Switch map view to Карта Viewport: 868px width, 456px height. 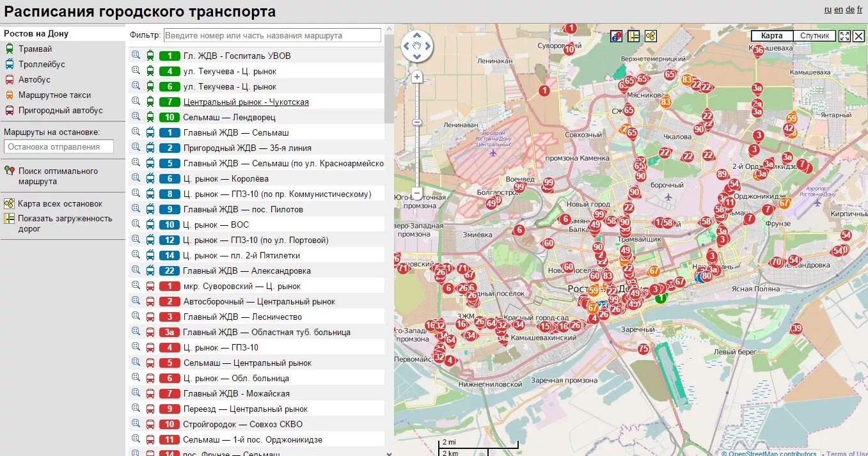click(x=772, y=36)
